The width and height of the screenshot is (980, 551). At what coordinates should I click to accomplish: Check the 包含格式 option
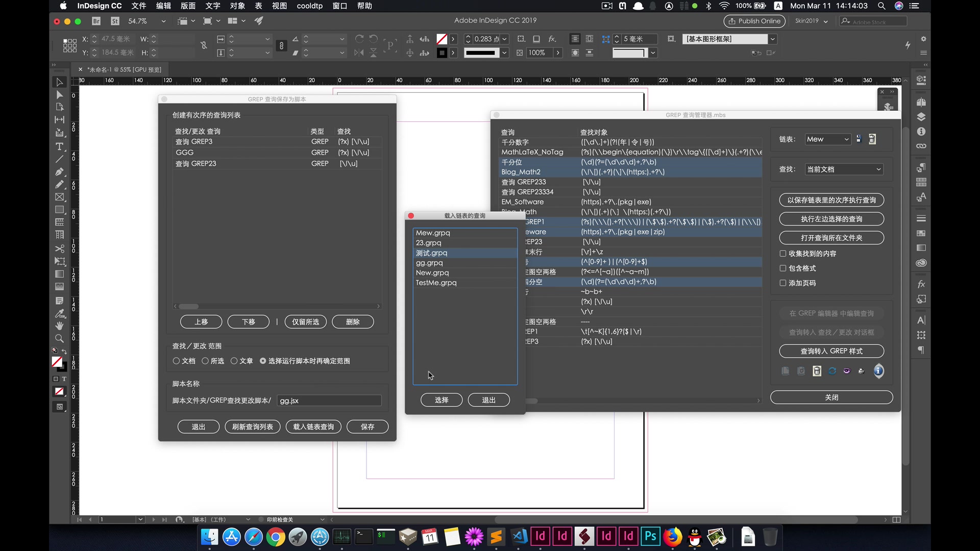click(782, 268)
